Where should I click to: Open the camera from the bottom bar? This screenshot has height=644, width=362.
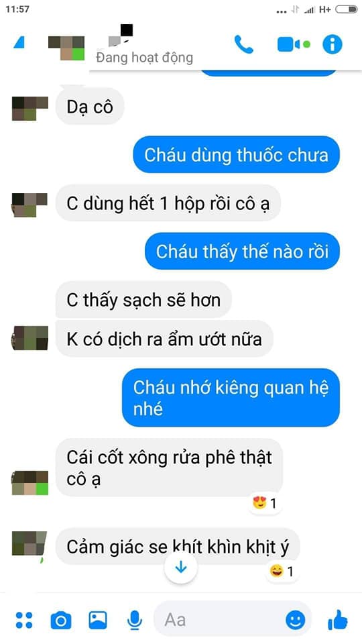[x=61, y=620]
